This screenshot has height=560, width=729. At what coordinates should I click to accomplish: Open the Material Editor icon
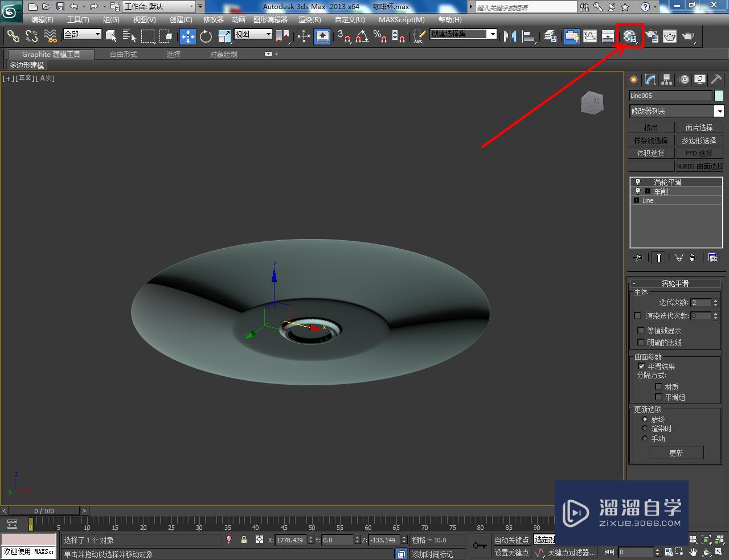coord(630,36)
